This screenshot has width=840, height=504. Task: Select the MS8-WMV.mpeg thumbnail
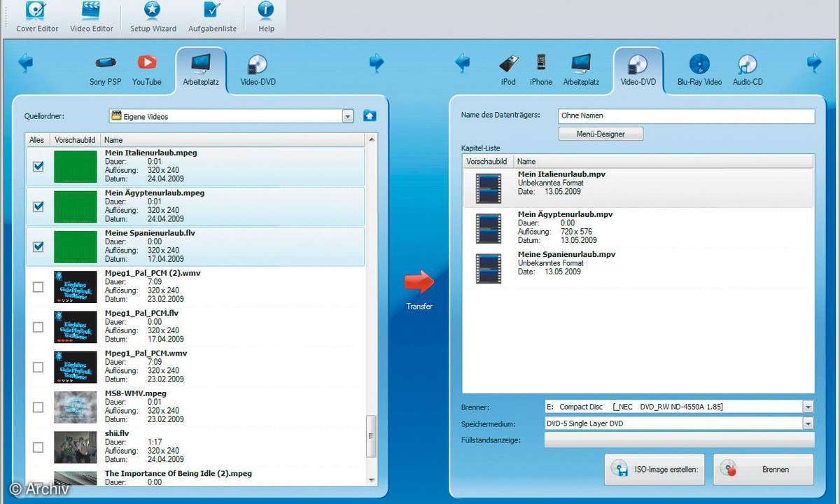tap(76, 407)
